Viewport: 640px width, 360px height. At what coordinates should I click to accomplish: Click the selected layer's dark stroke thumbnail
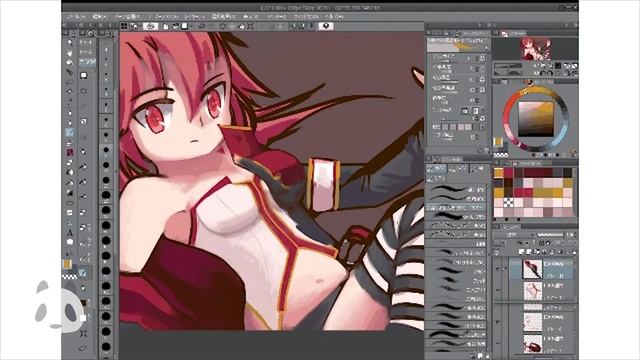[533, 269]
